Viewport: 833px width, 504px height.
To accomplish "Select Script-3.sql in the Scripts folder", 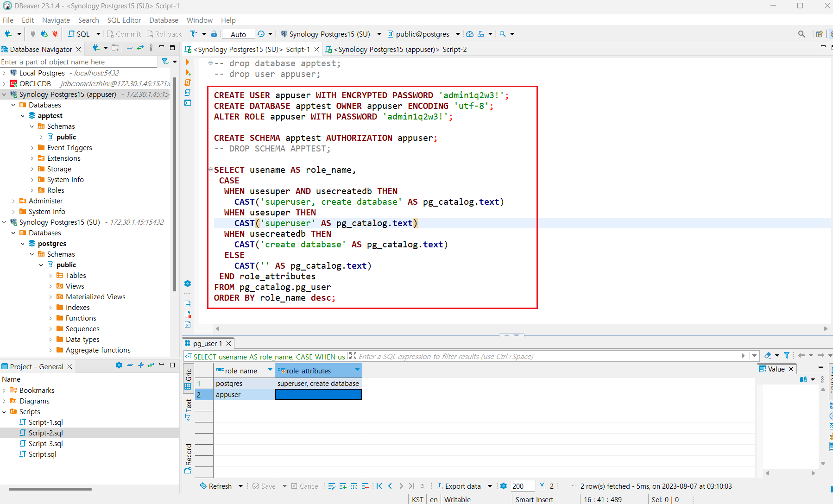I will 45,443.
